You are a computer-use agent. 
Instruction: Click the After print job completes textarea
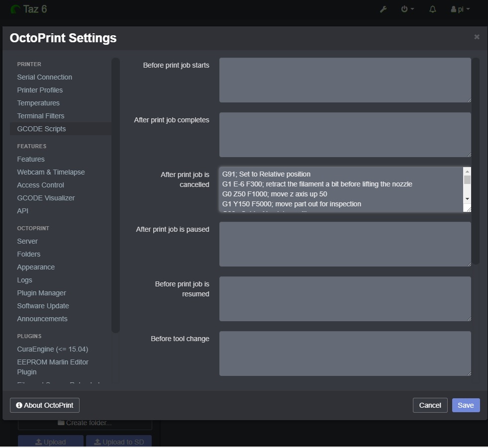coord(345,135)
